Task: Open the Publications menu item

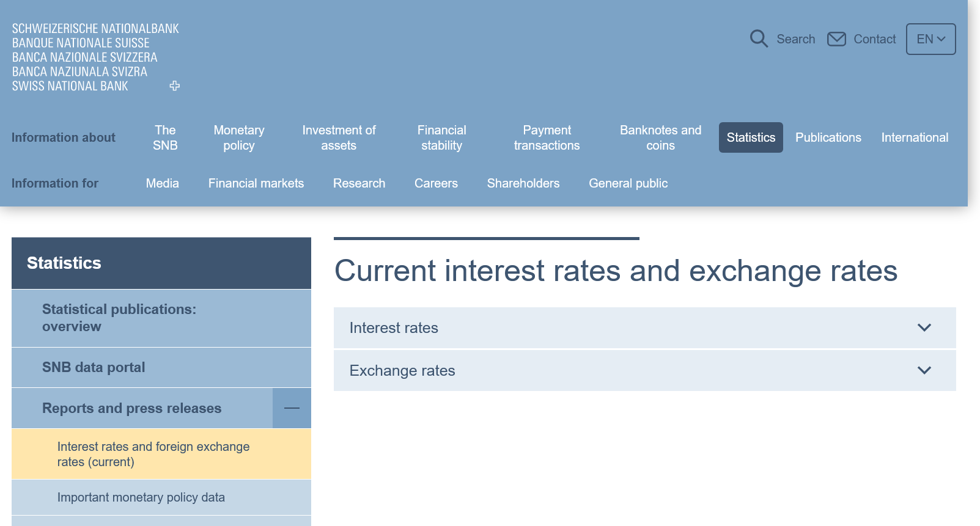Action: point(828,137)
